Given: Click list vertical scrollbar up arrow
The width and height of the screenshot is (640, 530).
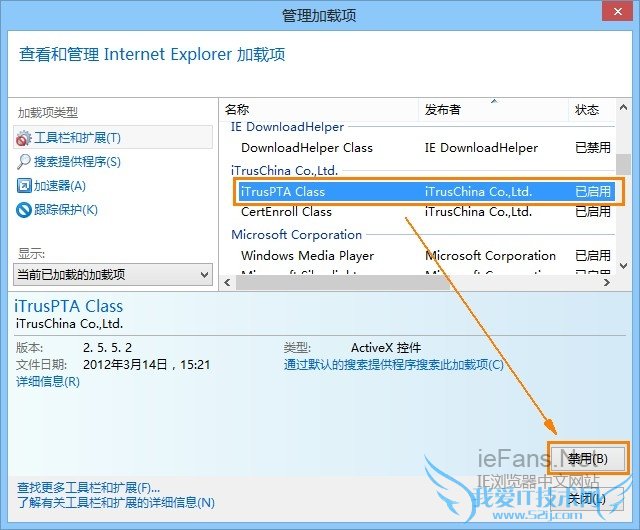Looking at the screenshot, I should click(623, 107).
